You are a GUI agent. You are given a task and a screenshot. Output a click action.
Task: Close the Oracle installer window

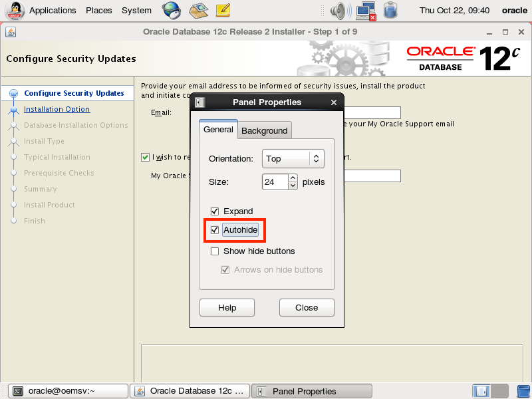click(x=521, y=32)
